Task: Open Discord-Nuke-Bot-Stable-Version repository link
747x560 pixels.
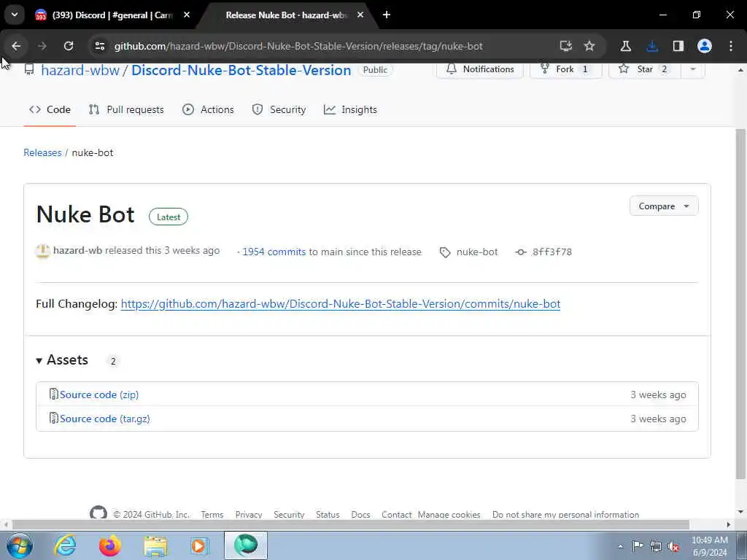Action: (x=241, y=70)
